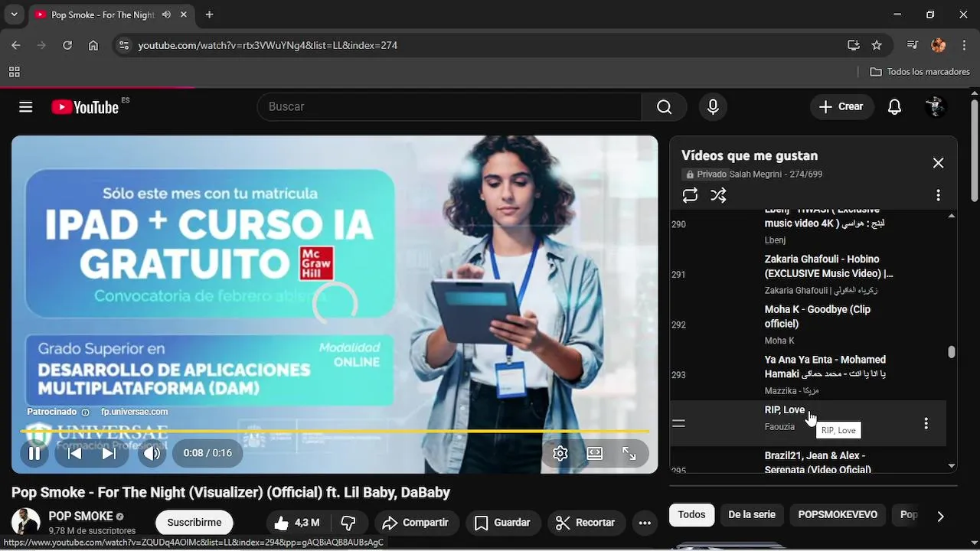Viewport: 980px width, 551px height.
Task: Open the playlist options three-dot menu
Action: coord(938,195)
